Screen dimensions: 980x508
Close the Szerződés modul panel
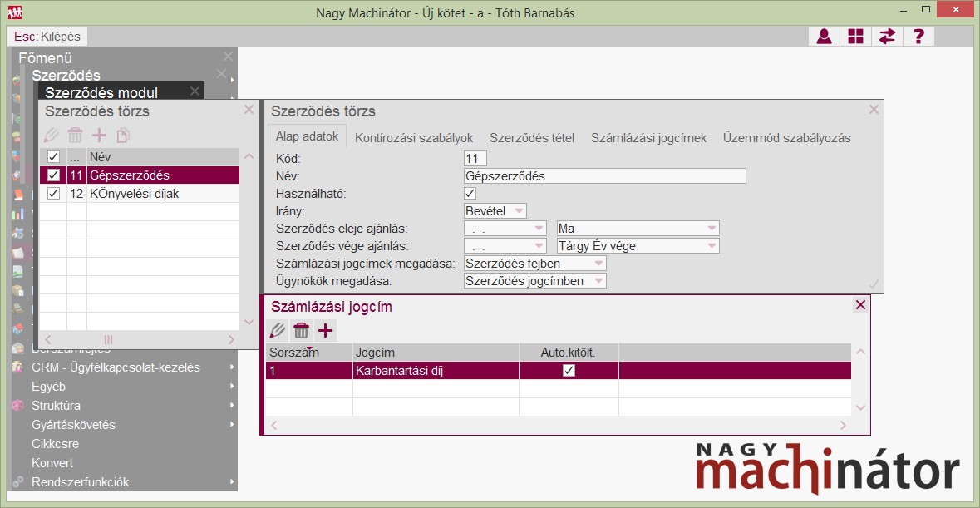pos(195,91)
